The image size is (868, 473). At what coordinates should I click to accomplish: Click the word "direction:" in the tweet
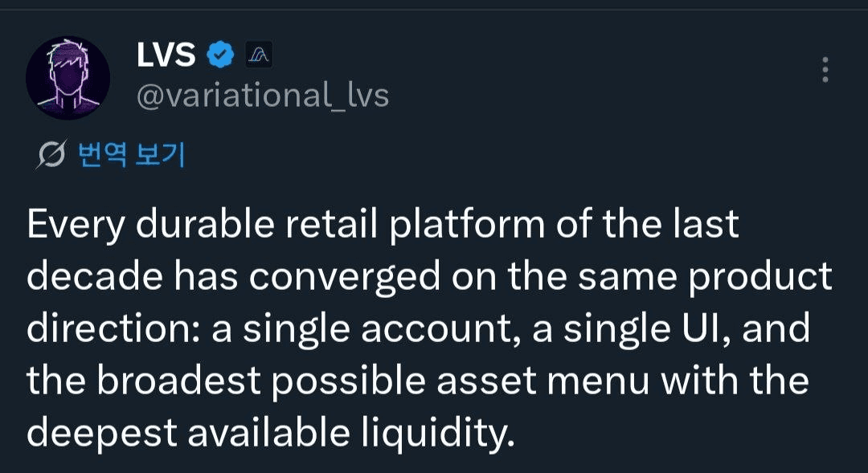click(113, 329)
